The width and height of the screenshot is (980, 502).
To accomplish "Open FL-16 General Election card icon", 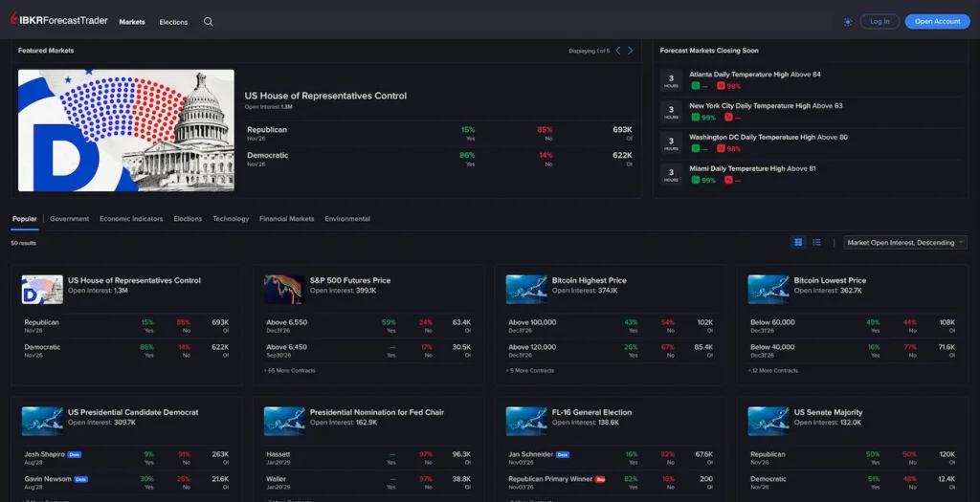I will tap(526, 422).
